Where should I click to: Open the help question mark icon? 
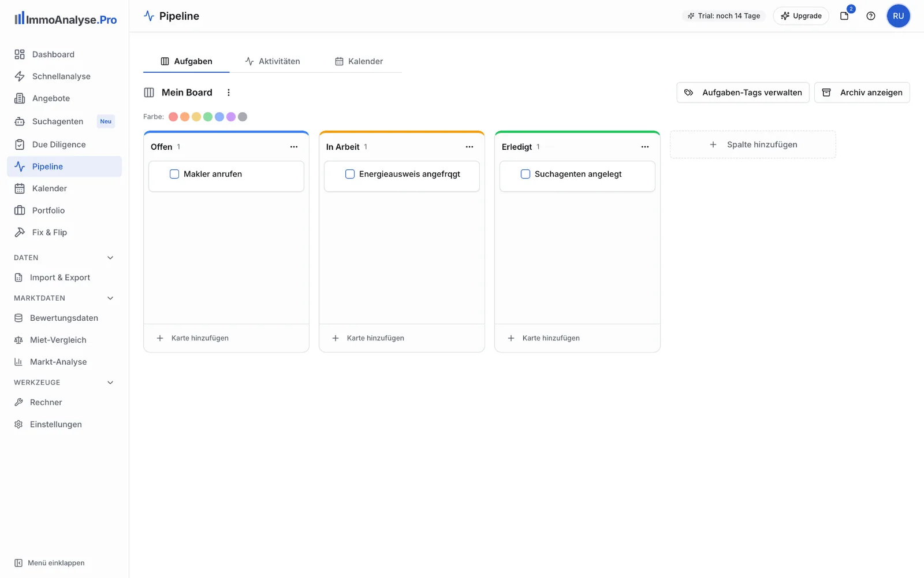871,16
